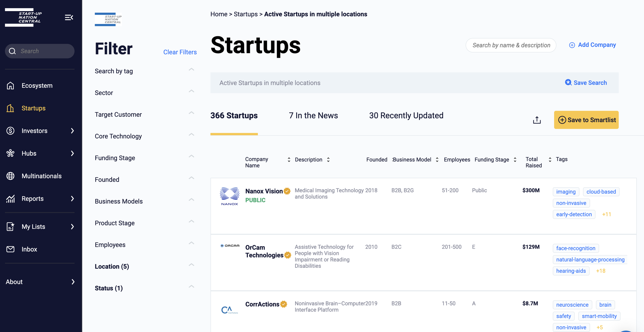
Task: Click the Multinationals globe icon
Action: (x=10, y=176)
